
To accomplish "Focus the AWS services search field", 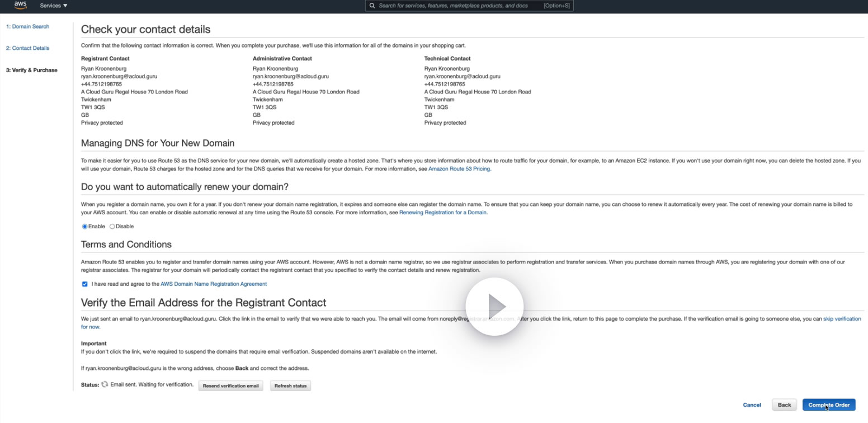I will click(469, 6).
